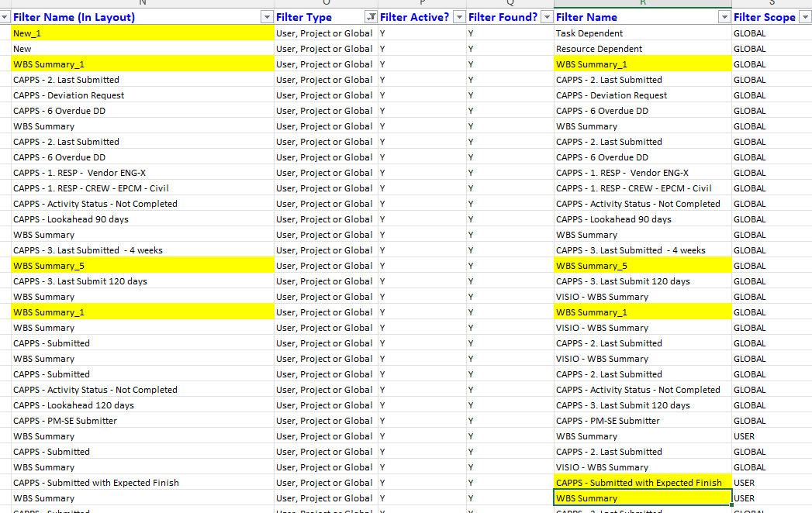Open the Filter Type applied-filter button

[371, 17]
